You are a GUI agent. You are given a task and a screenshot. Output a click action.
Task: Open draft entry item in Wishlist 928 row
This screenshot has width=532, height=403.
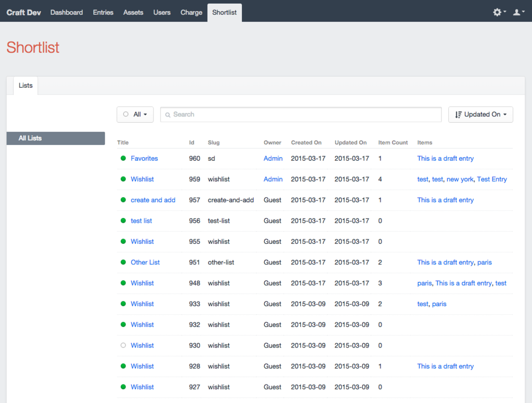click(446, 366)
